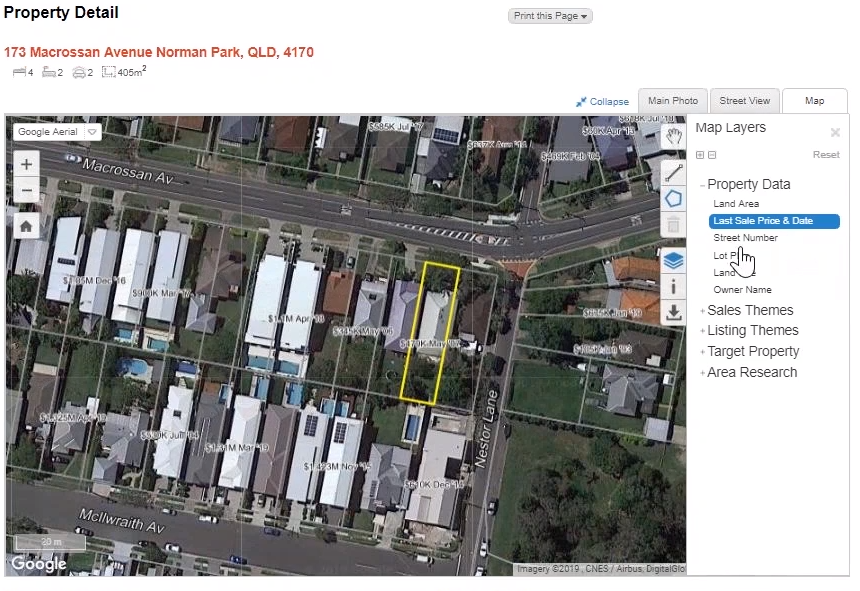Select the polygon drawing tool
Screen dimensions: 860x591
[673, 198]
